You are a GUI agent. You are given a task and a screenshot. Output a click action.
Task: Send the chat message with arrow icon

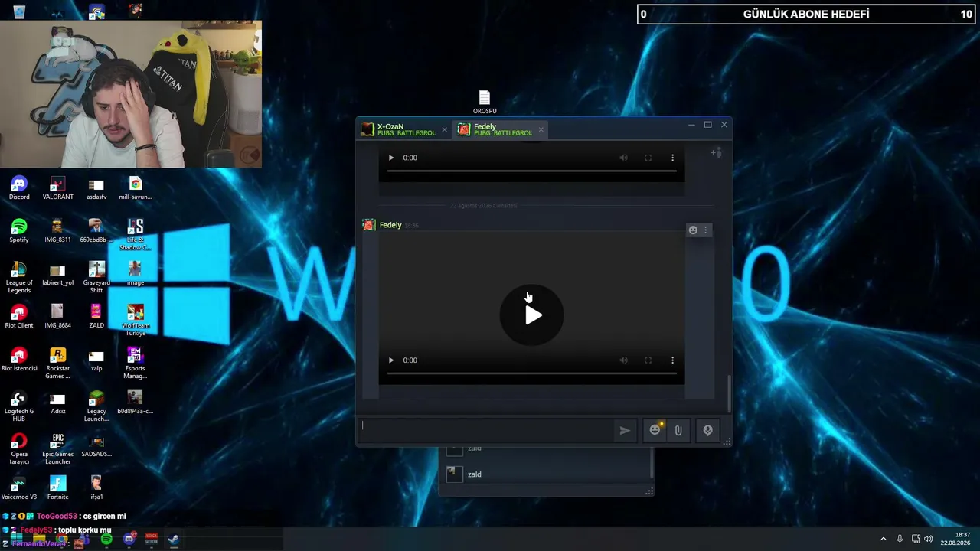point(625,430)
